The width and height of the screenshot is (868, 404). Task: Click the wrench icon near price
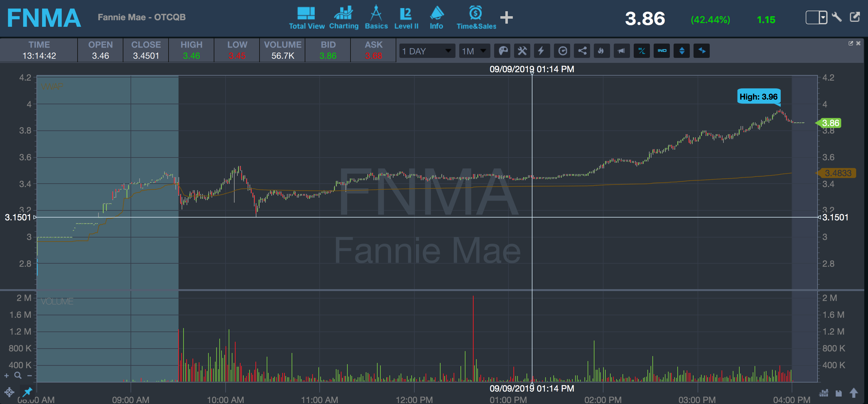click(x=837, y=17)
